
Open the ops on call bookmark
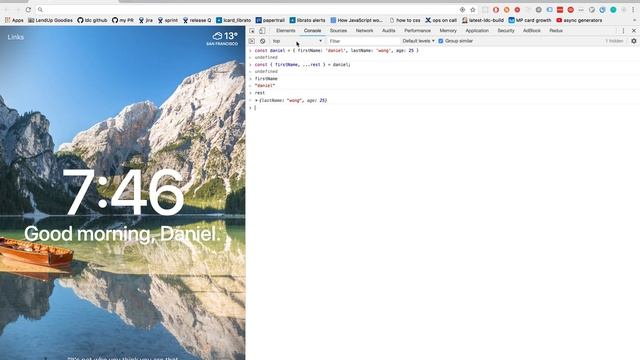point(441,20)
